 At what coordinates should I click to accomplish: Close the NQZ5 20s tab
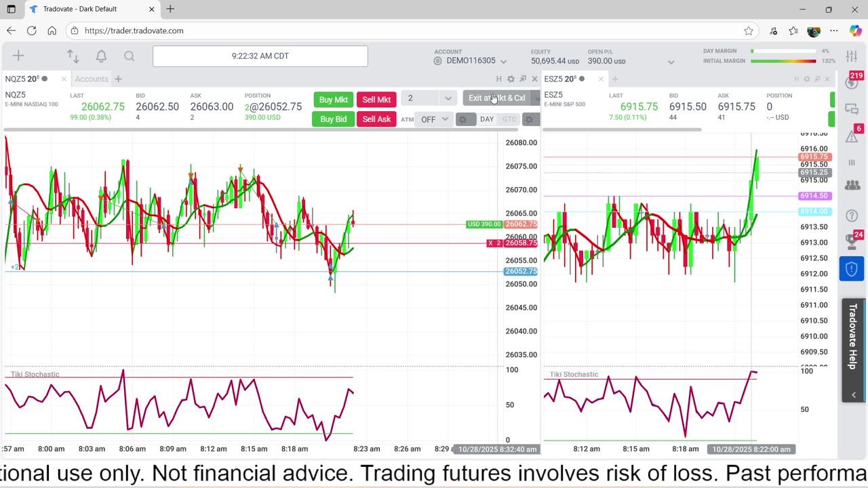pyautogui.click(x=64, y=79)
